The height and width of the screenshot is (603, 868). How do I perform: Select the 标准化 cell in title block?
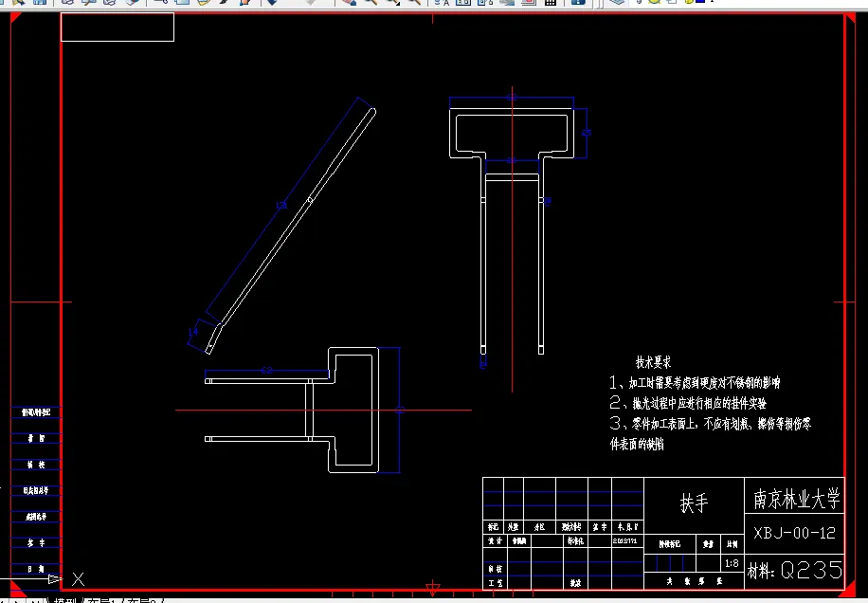pos(575,541)
